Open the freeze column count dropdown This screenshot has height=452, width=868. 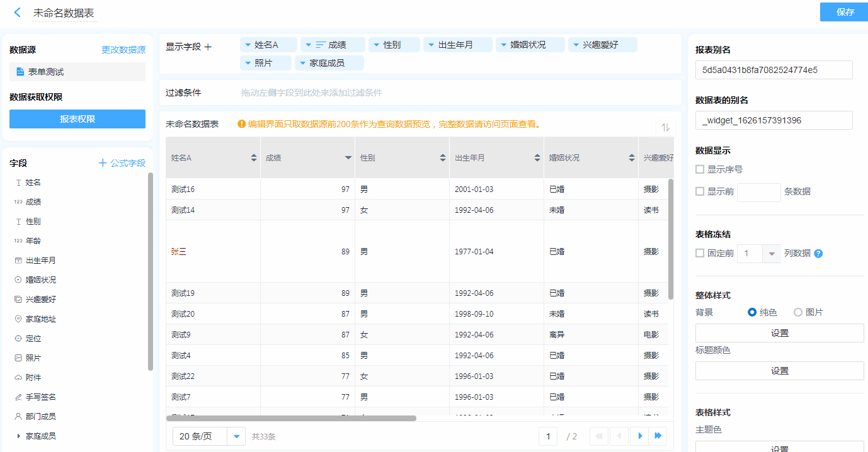tap(772, 254)
